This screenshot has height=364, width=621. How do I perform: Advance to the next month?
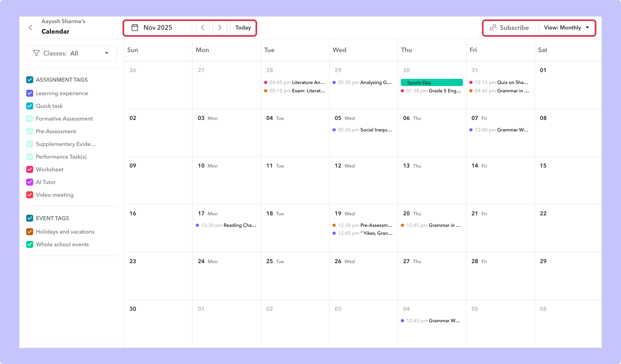220,28
